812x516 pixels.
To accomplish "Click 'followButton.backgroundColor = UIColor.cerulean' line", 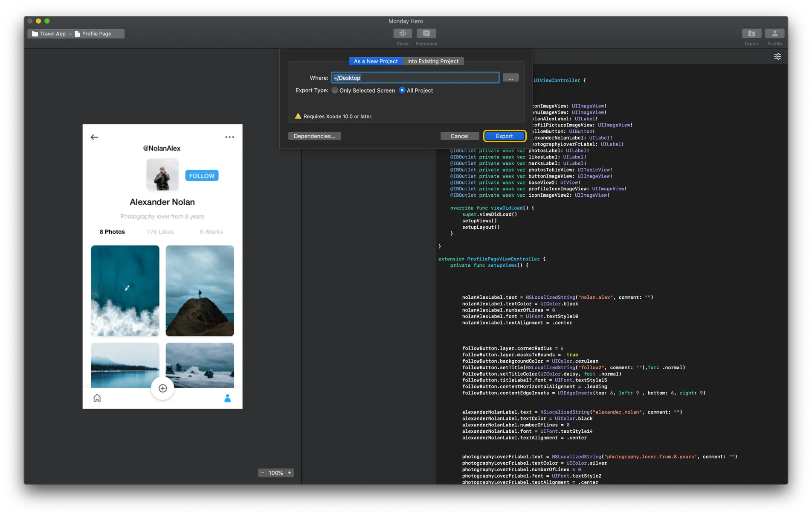I will tap(530, 361).
